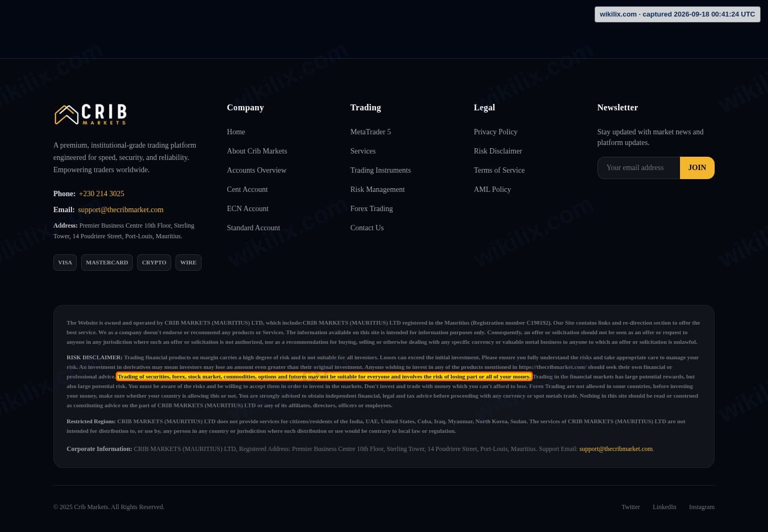Open About Crib Markets link
The image size is (768, 532).
pyautogui.click(x=257, y=151)
